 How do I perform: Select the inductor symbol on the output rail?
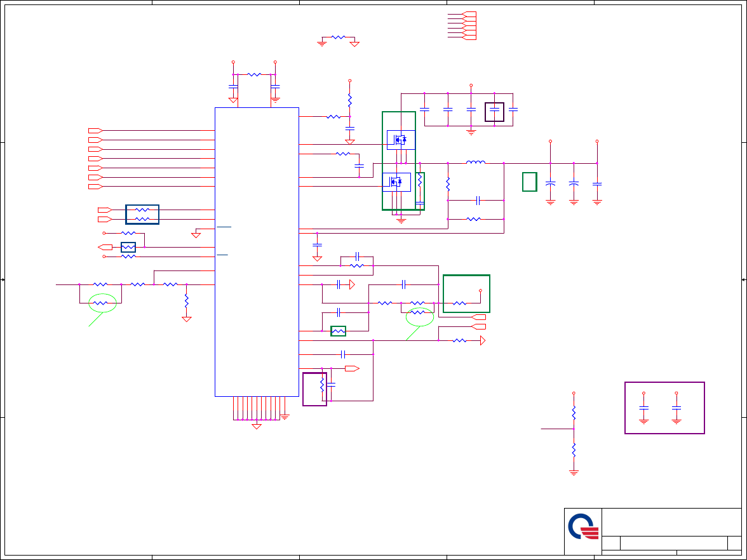point(475,163)
